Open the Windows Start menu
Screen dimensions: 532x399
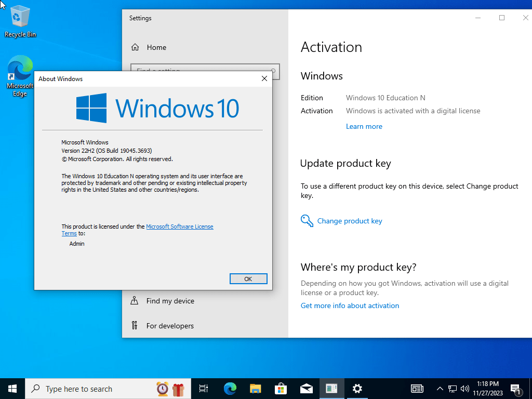point(12,389)
